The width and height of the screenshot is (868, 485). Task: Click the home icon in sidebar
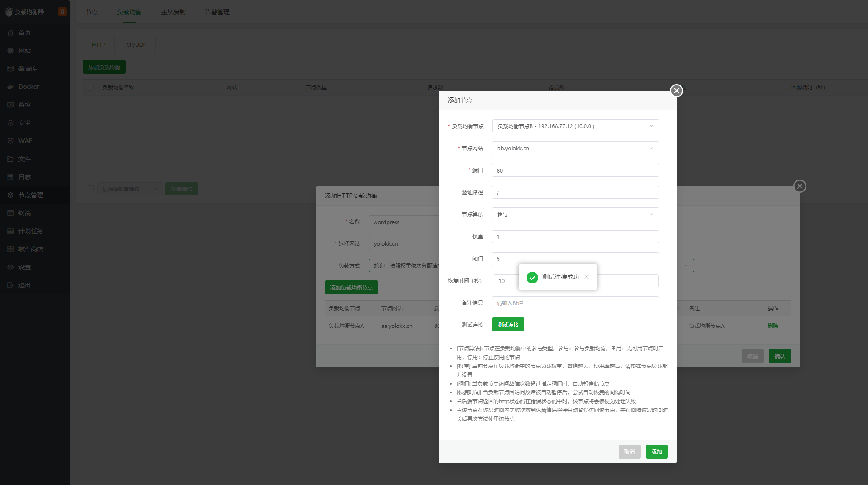coord(11,33)
